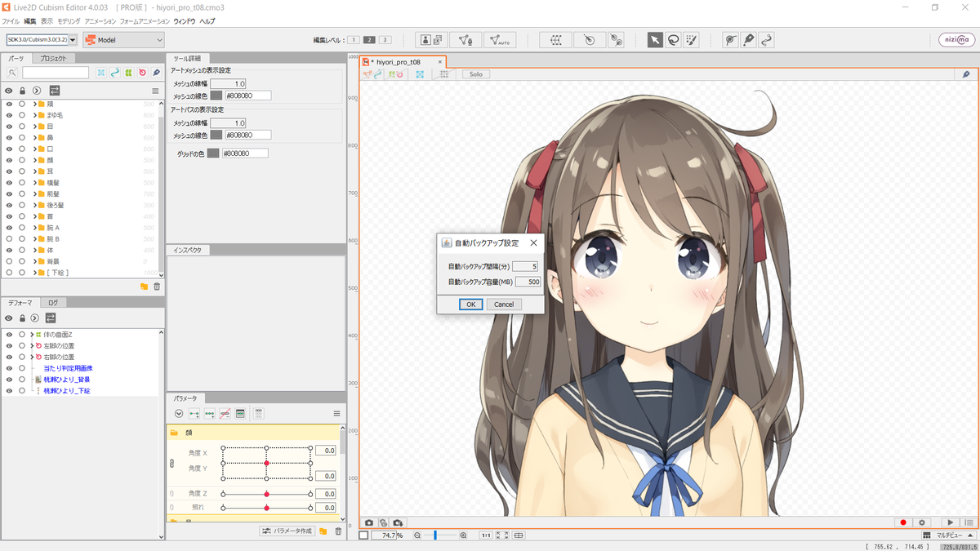Click the パラメータ作成 button
The image size is (980, 551).
point(287,531)
